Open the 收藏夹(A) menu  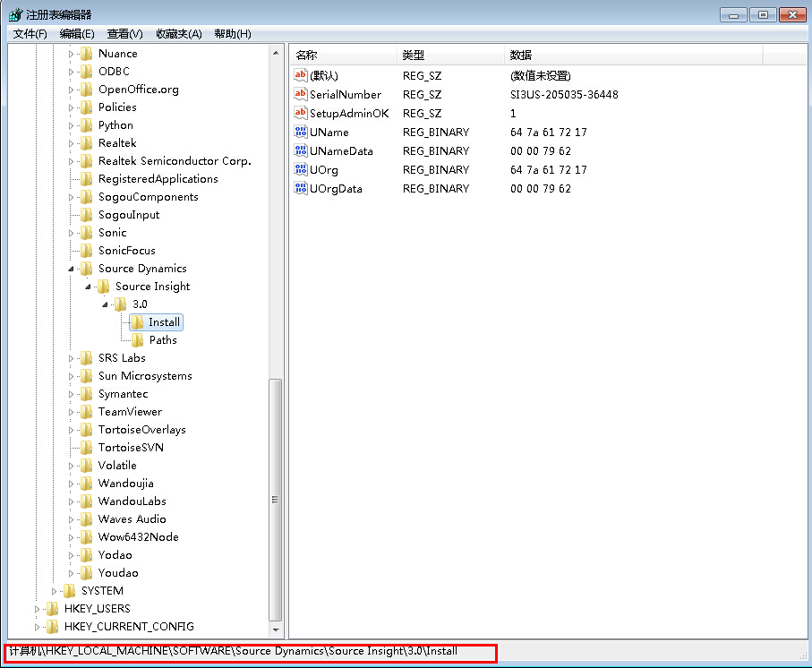179,34
